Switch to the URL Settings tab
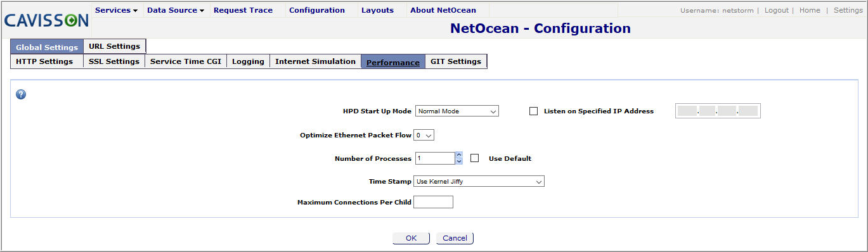This screenshot has width=868, height=252. point(115,46)
